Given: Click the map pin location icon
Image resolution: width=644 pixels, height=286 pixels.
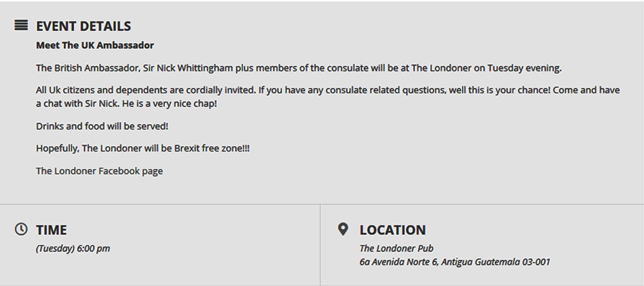Looking at the screenshot, I should pyautogui.click(x=343, y=229).
